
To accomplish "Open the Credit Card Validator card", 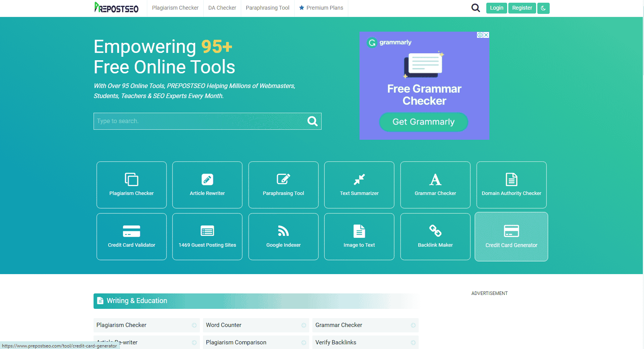I will 131,237.
